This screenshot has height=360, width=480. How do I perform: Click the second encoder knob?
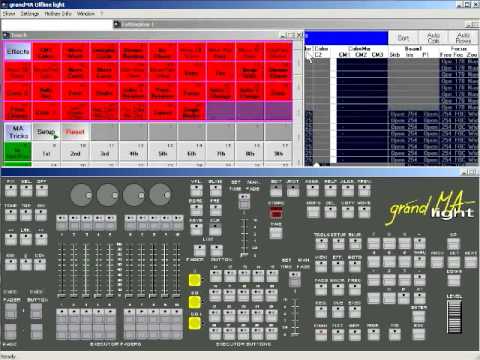click(x=107, y=195)
